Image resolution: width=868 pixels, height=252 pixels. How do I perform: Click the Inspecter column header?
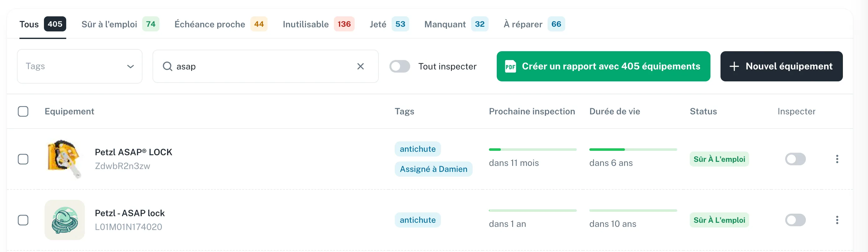coord(796,112)
